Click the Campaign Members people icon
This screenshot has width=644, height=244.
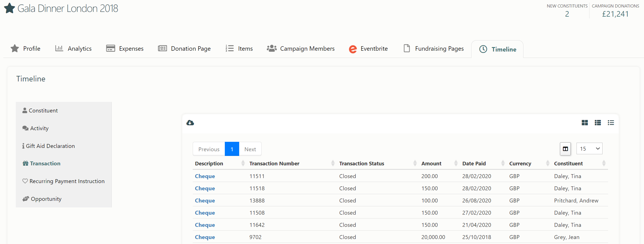pyautogui.click(x=272, y=48)
